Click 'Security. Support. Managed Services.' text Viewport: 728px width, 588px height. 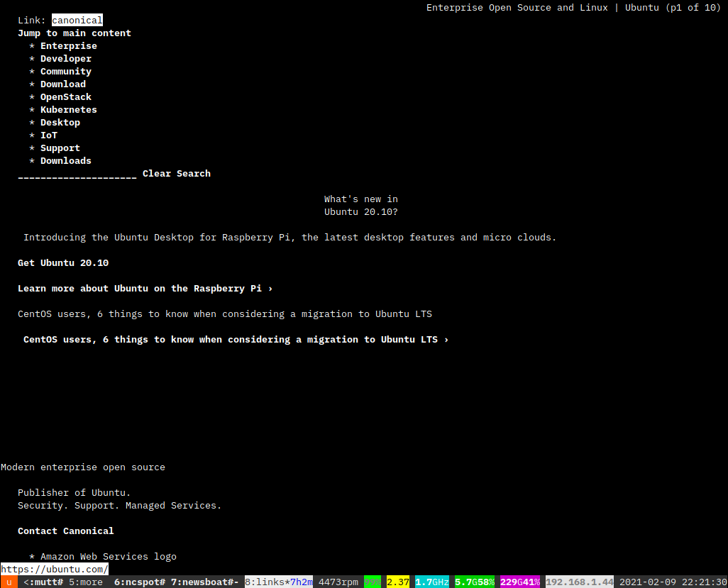(x=120, y=506)
